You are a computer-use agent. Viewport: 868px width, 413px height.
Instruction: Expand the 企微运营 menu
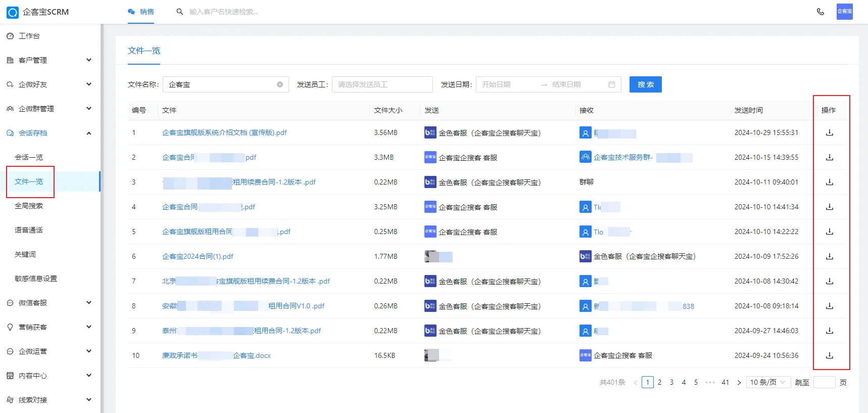[x=89, y=351]
